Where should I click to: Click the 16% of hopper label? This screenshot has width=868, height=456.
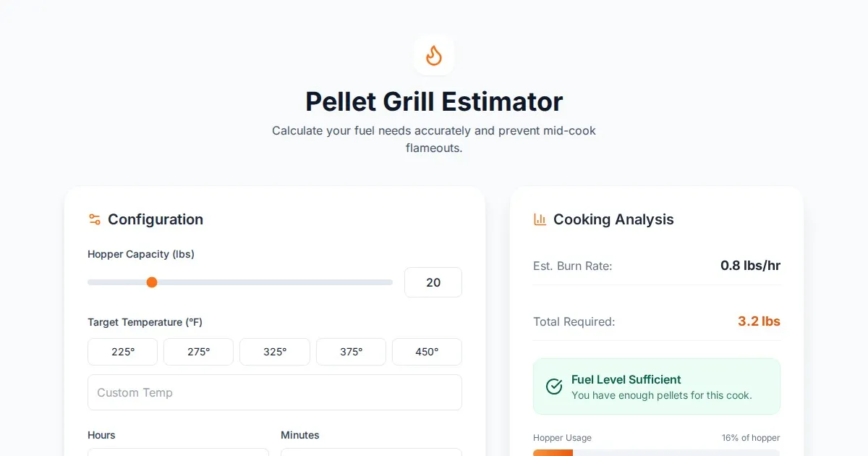click(x=751, y=438)
